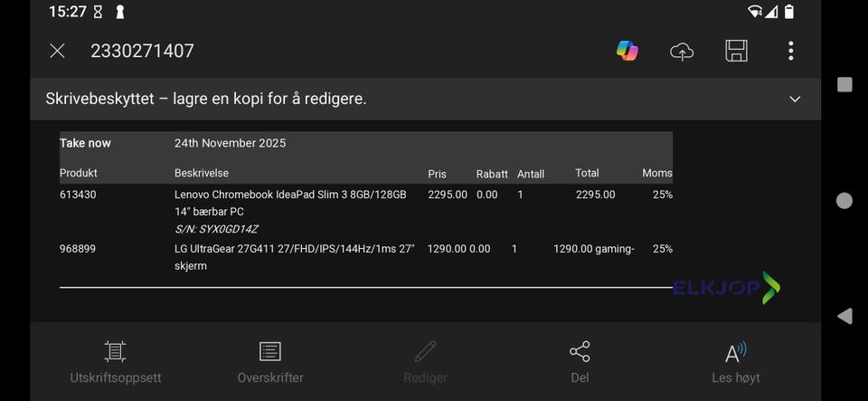The image size is (868, 401).
Task: Select the LG price 1290.00 in Pris column
Action: point(447,249)
